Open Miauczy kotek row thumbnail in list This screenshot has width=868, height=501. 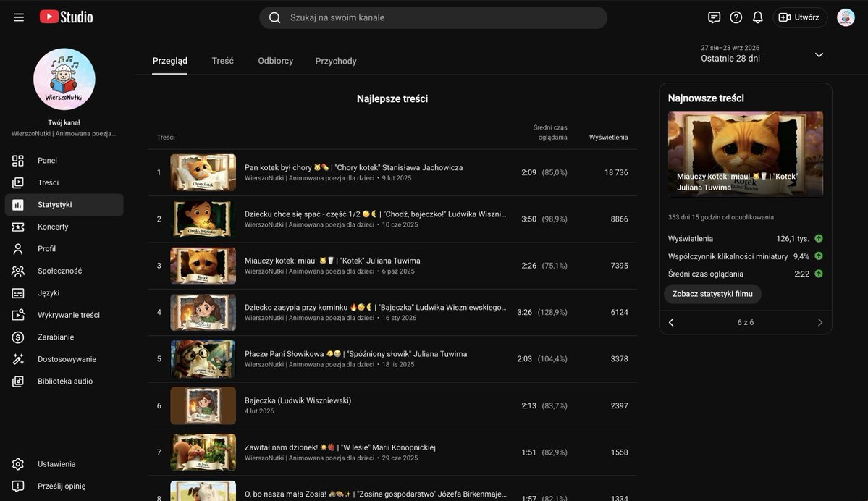click(203, 266)
